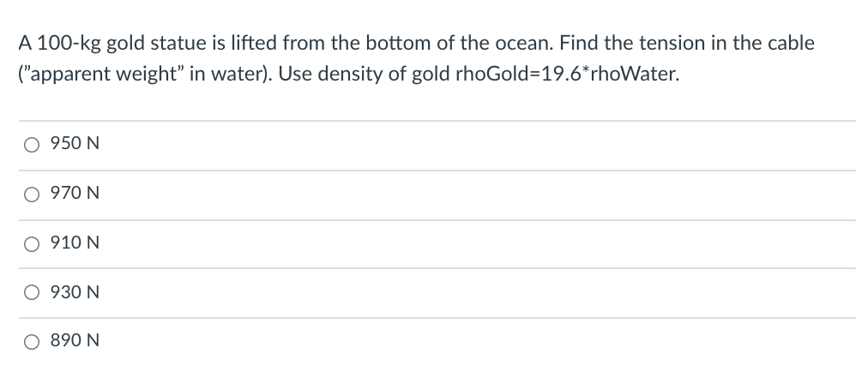Click the "970 N" answer label text
The height and width of the screenshot is (384, 868).
click(75, 193)
